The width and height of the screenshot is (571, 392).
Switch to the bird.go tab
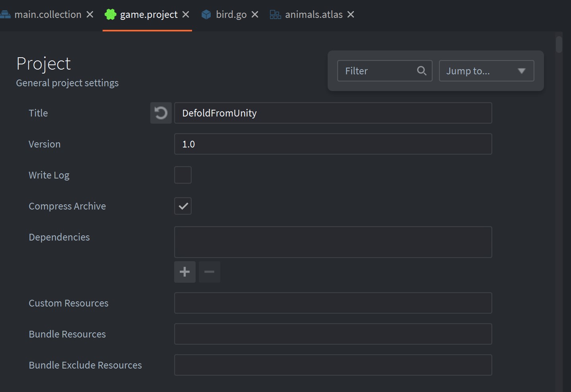click(x=231, y=15)
